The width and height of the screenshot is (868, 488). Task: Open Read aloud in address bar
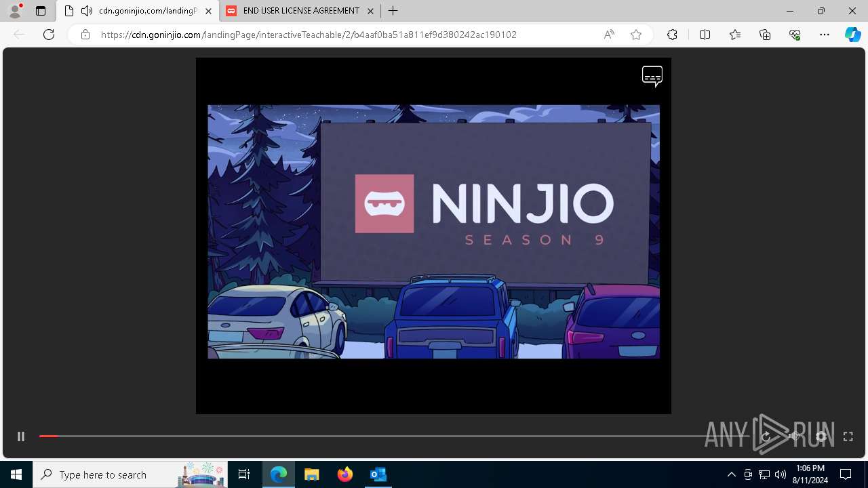point(609,35)
